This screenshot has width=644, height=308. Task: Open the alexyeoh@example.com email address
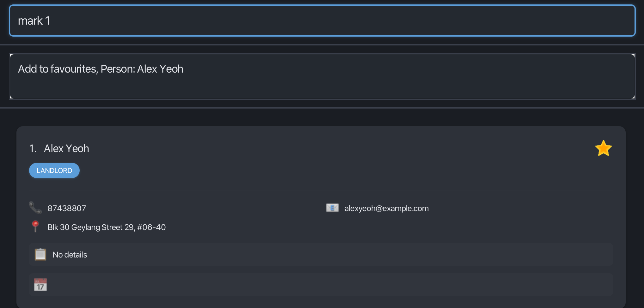coord(386,208)
